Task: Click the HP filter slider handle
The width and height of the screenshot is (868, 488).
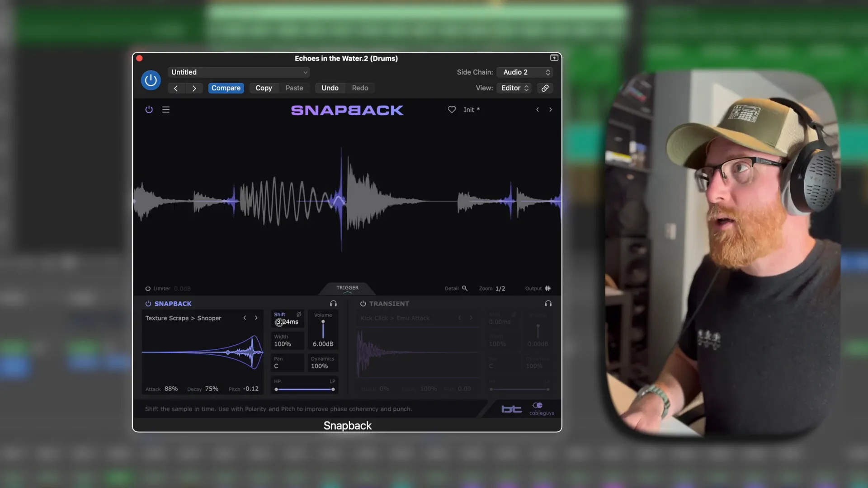Action: click(276, 389)
